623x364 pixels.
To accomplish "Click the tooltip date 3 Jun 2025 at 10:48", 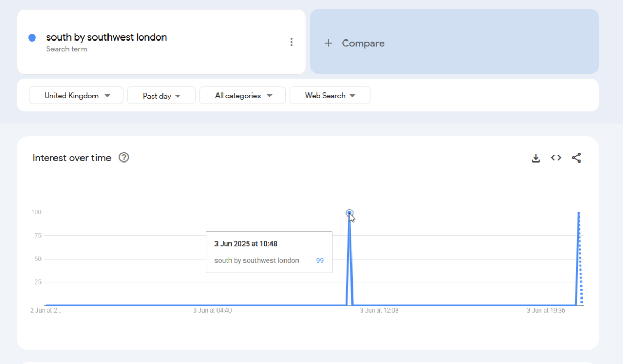I will coord(246,244).
